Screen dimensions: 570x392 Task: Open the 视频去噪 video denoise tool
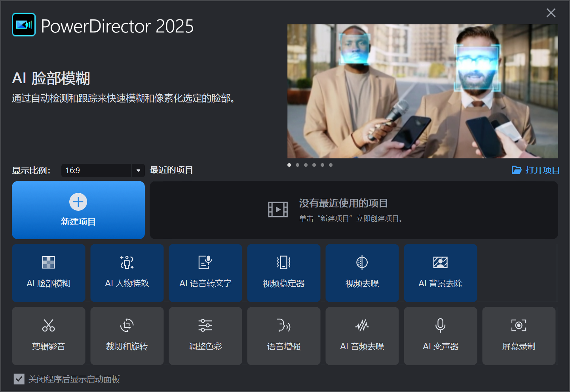pos(362,273)
